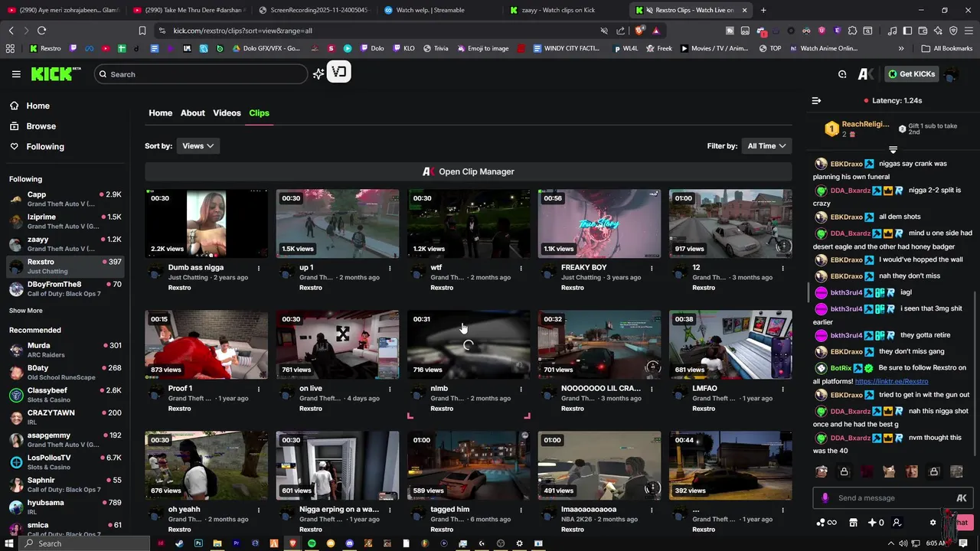Open the chat shop storefront icon
Image resolution: width=980 pixels, height=551 pixels.
[853, 523]
